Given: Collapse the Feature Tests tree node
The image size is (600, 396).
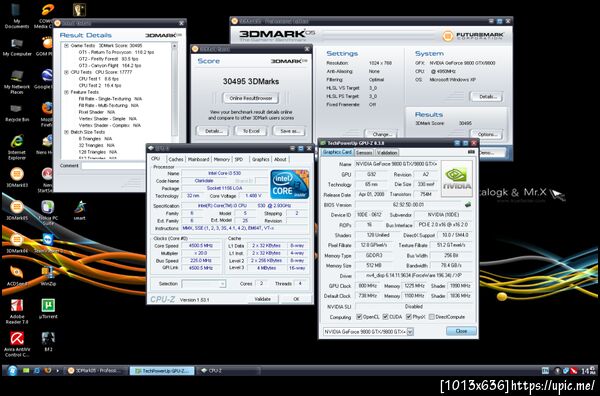Looking at the screenshot, I should [x=66, y=92].
